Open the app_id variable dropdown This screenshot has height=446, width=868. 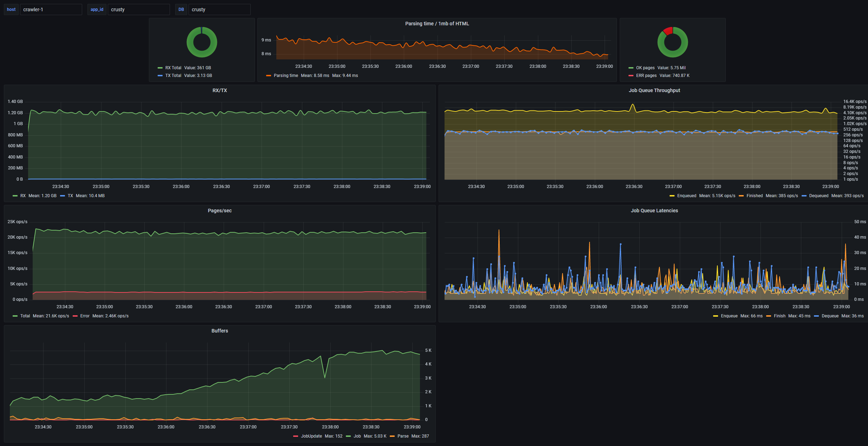pos(138,9)
